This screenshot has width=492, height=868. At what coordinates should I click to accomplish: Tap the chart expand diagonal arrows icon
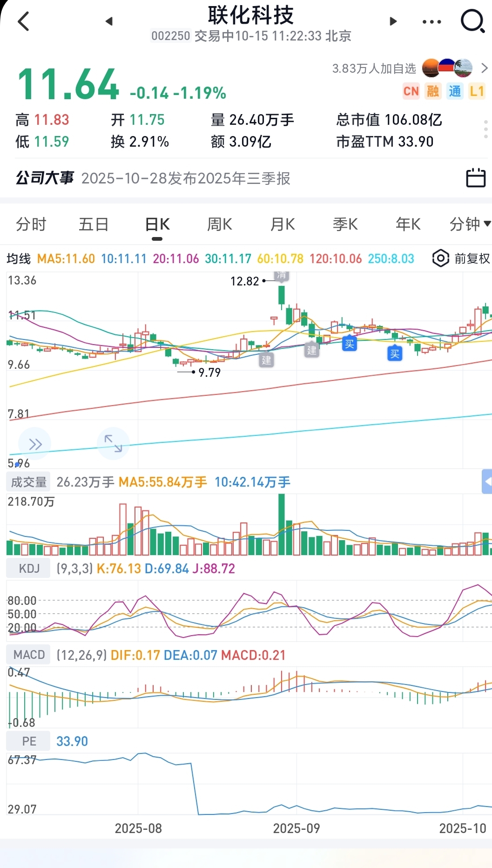[x=113, y=443]
